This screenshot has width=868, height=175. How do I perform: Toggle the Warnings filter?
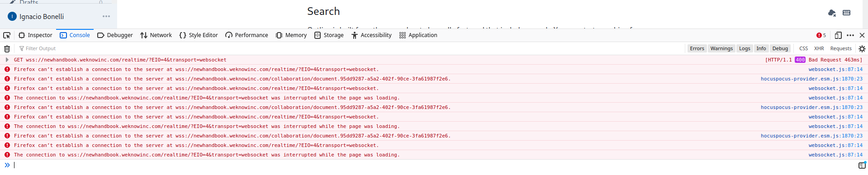pyautogui.click(x=721, y=48)
